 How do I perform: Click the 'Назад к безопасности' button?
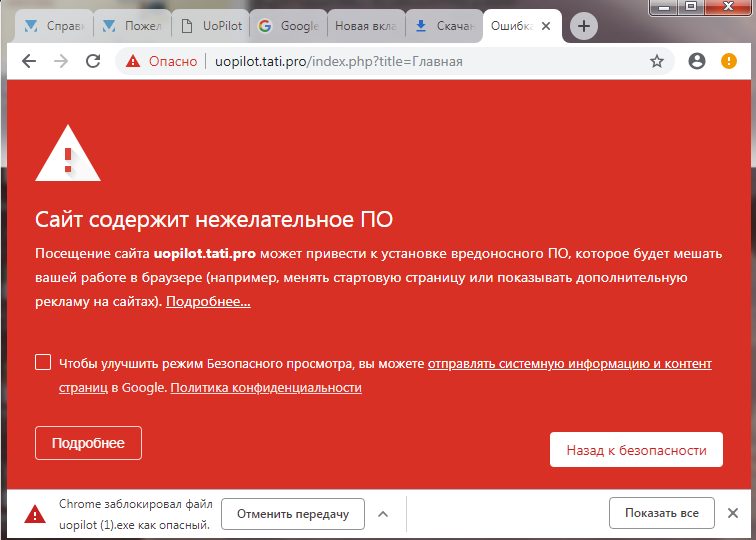click(636, 450)
